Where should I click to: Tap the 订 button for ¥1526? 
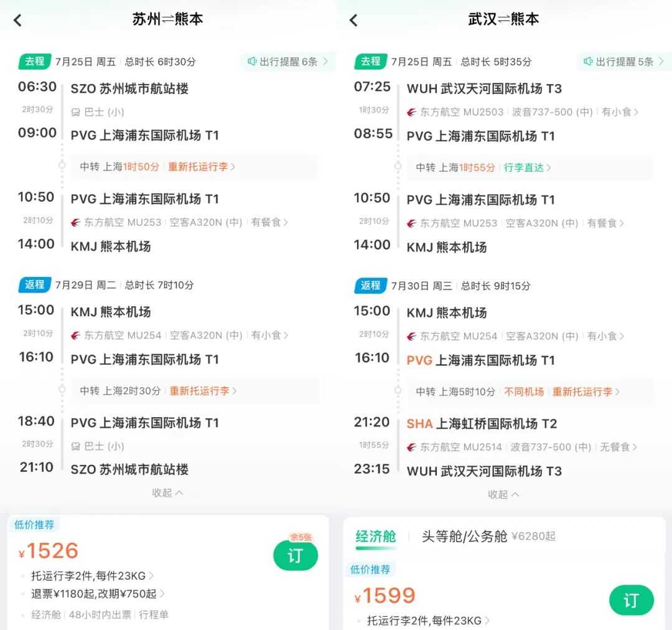(x=296, y=555)
